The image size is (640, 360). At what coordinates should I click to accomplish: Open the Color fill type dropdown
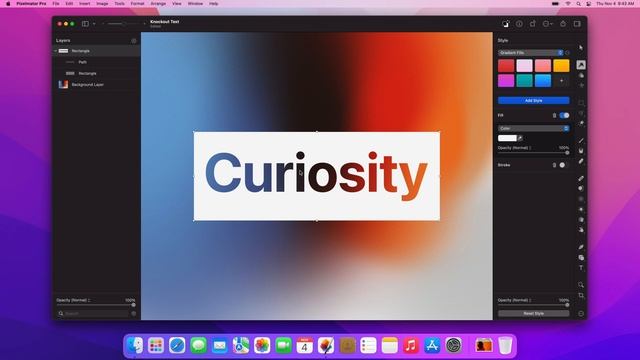coord(533,128)
